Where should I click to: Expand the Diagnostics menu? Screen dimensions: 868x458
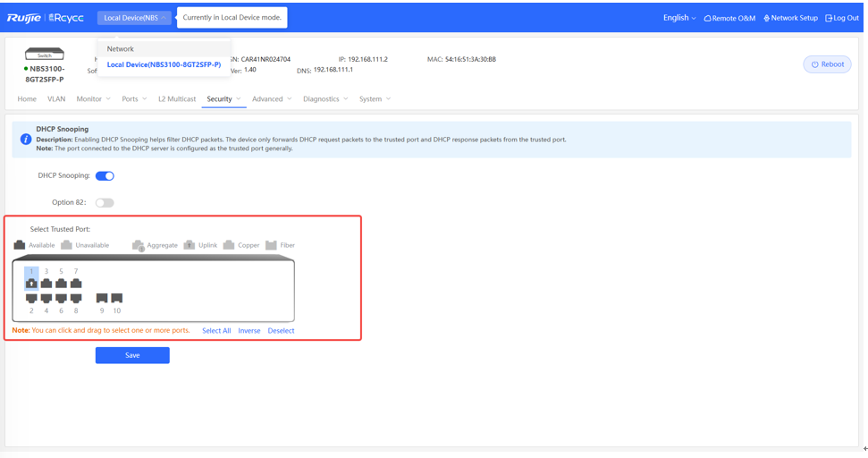click(x=325, y=98)
